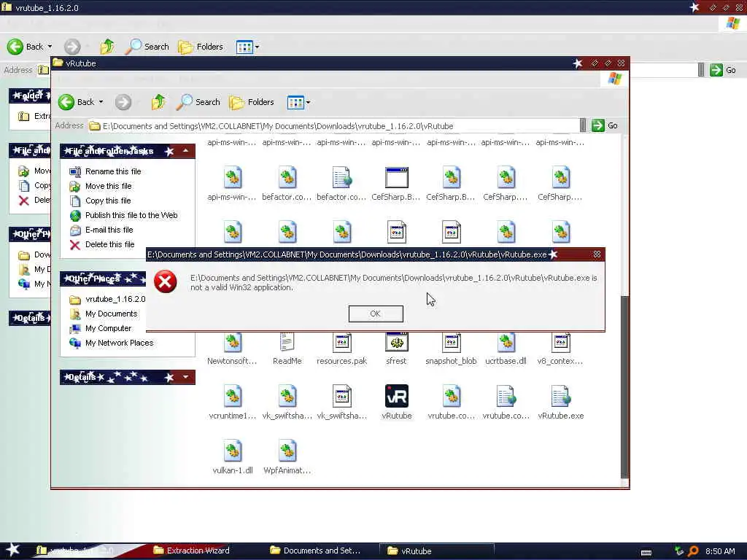Screen dimensions: 747x560
Task: Click the vRutube window address bar
Action: pos(333,125)
